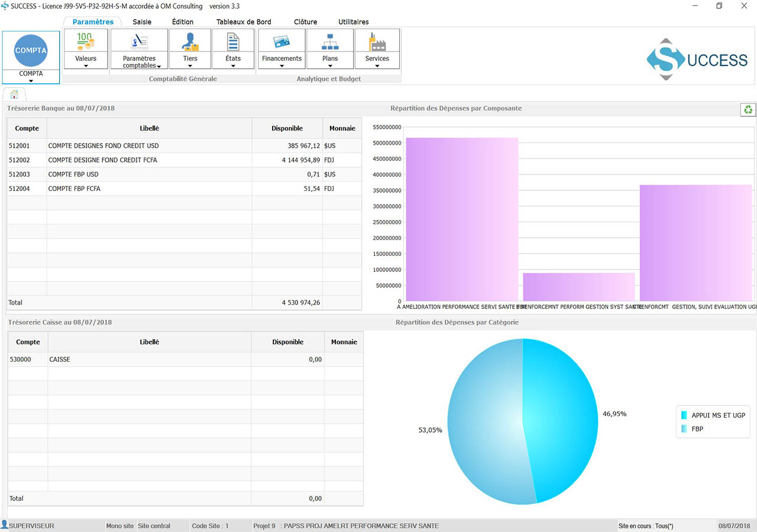
Task: Click the 385 967,12 amount cell
Action: [x=287, y=146]
